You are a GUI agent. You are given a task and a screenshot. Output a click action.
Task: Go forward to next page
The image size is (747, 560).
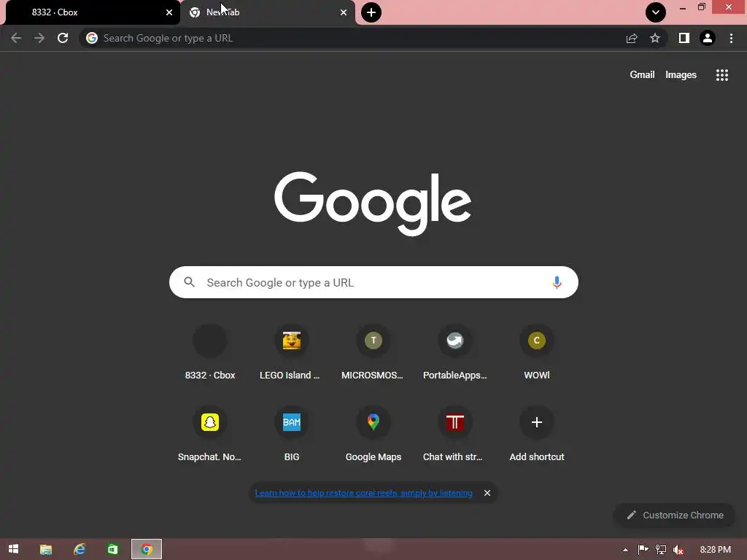pyautogui.click(x=39, y=38)
